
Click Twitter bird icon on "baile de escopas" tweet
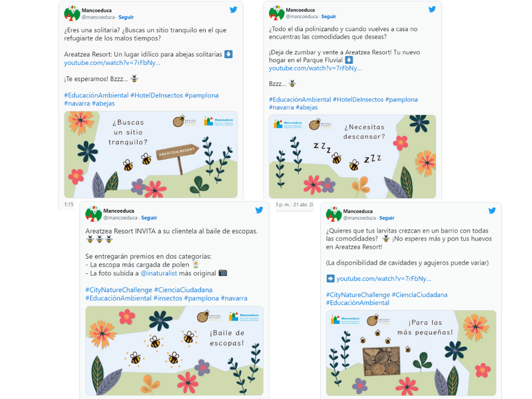click(259, 210)
